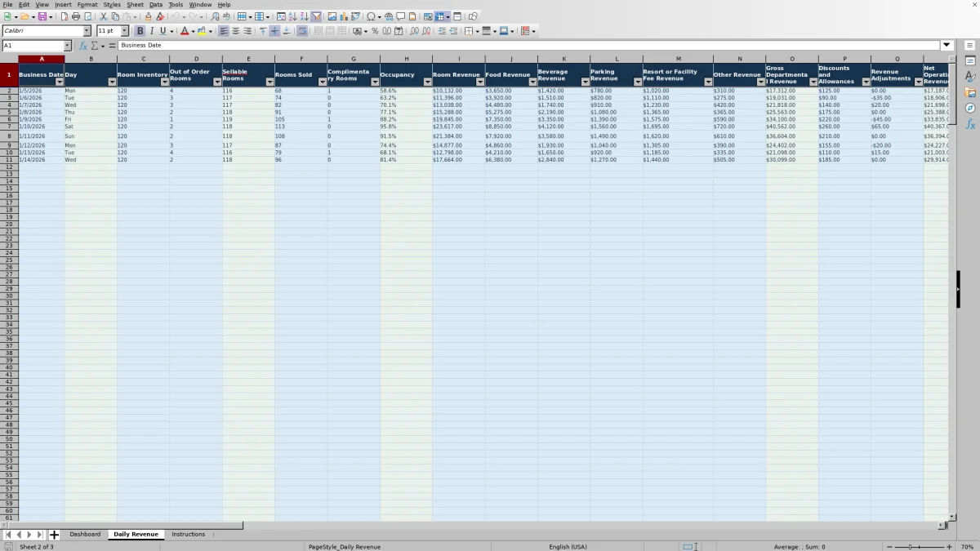The width and height of the screenshot is (980, 551).
Task: Open sidebar Gallery deck icon
Action: point(970,92)
